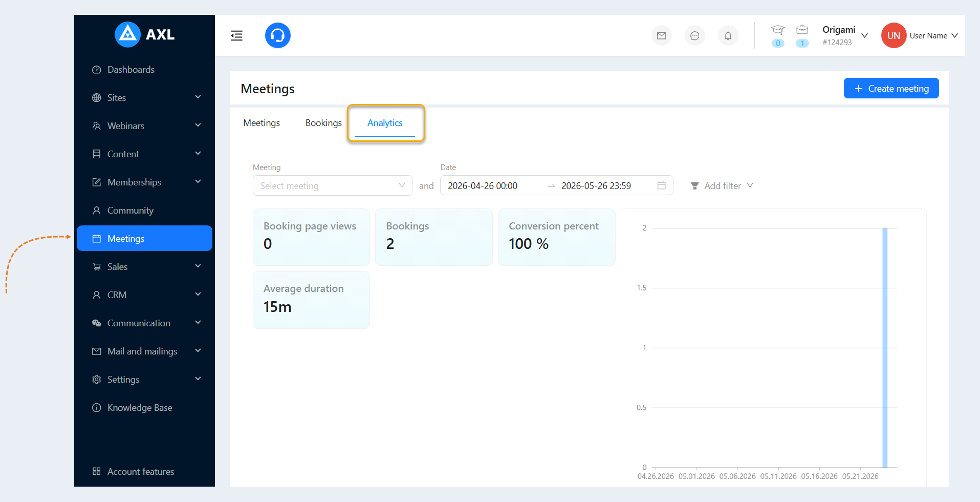Click the Bookings stat card
The image size is (980, 502).
[434, 237]
